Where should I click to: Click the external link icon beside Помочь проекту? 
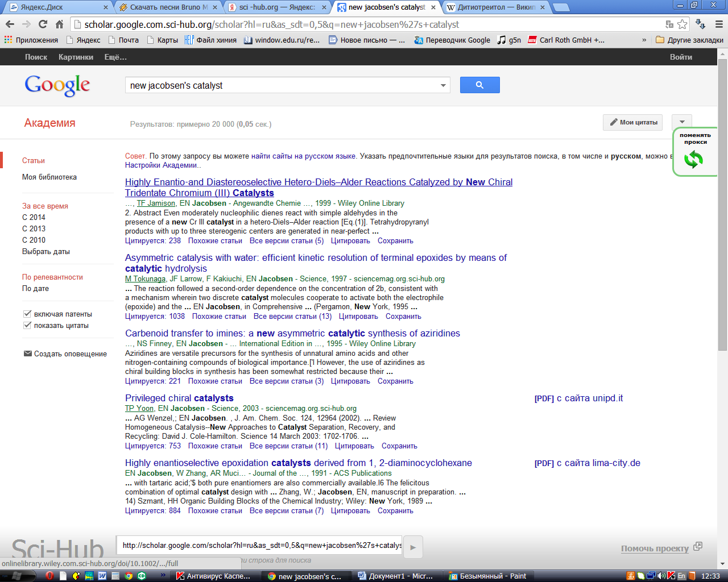(698, 546)
